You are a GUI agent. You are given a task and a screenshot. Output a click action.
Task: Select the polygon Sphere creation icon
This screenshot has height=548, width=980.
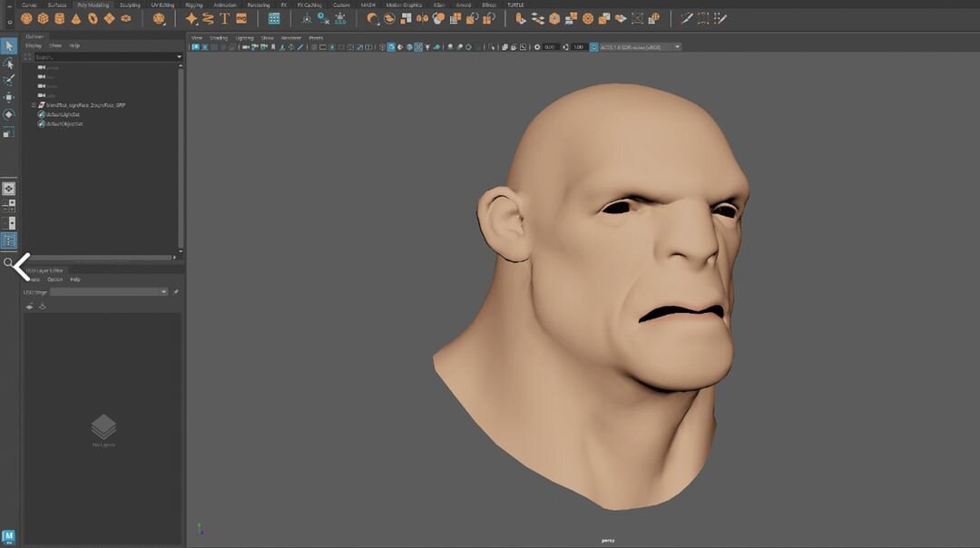[x=26, y=18]
